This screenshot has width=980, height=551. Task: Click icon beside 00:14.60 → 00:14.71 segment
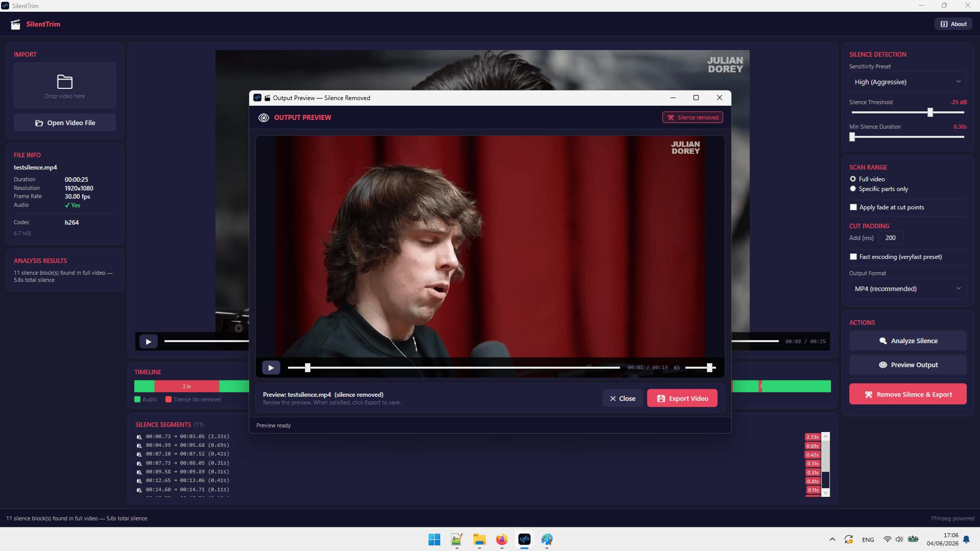(139, 490)
